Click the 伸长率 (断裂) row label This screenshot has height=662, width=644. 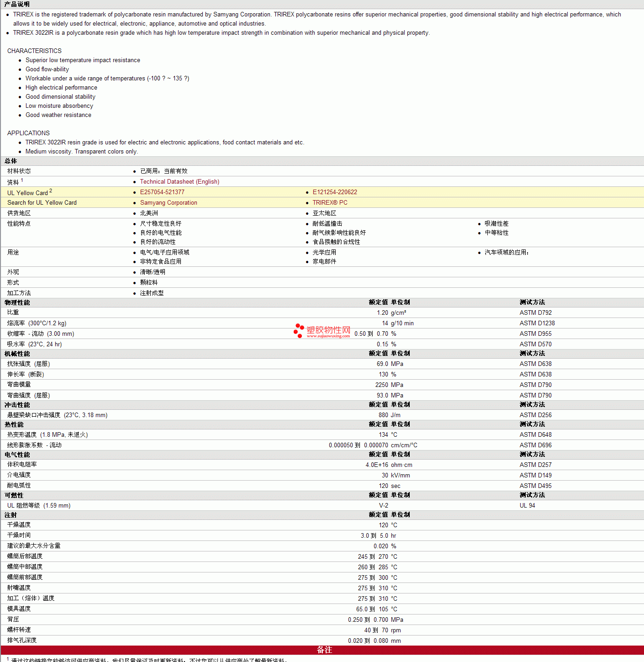(26, 375)
